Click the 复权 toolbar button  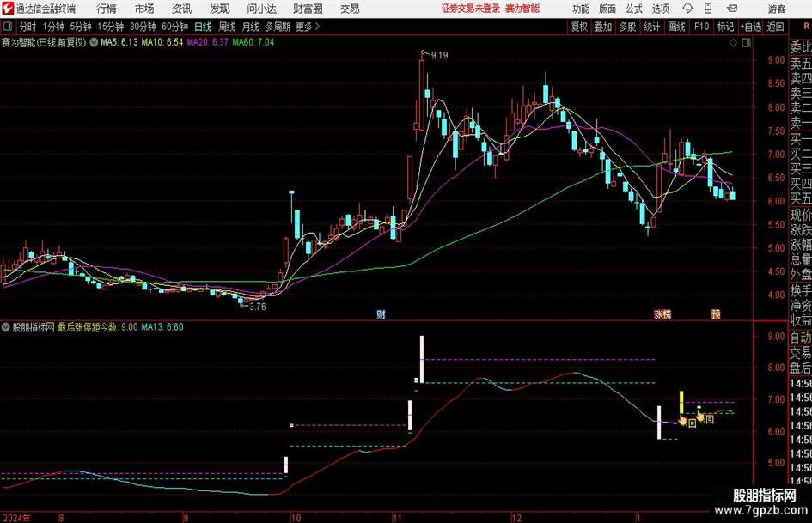coord(579,27)
